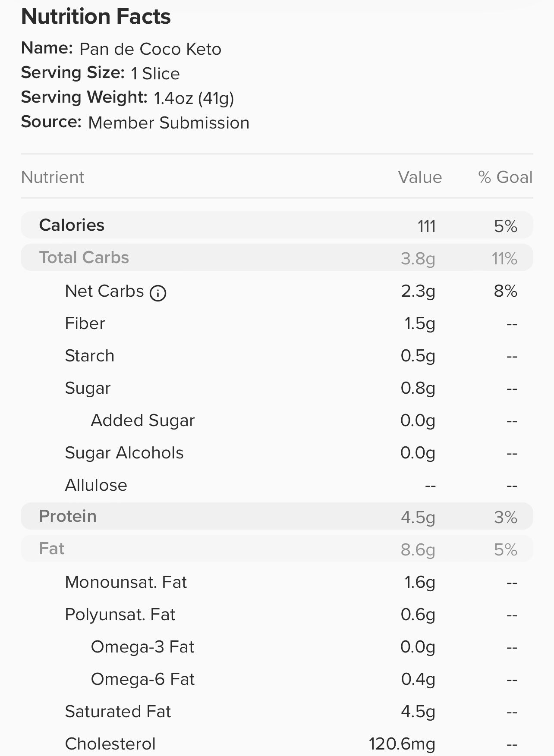Viewport: 554px width, 756px height.
Task: Tap the Omega-3 Fat label
Action: (x=142, y=647)
